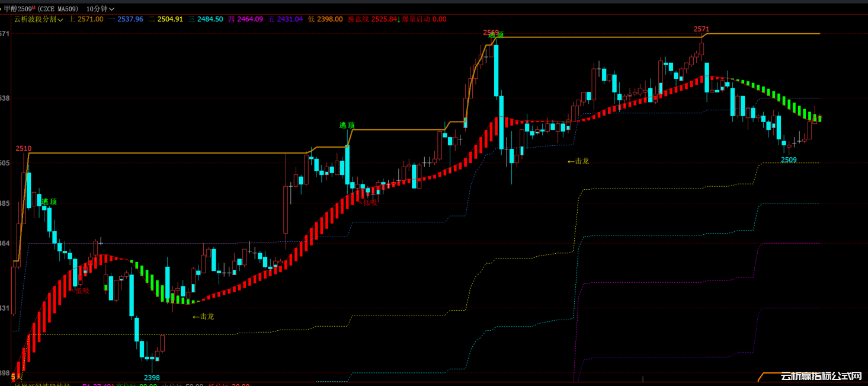The width and height of the screenshot is (868, 386).
Task: Click the 上 2571.00 indicator value
Action: 87,19
